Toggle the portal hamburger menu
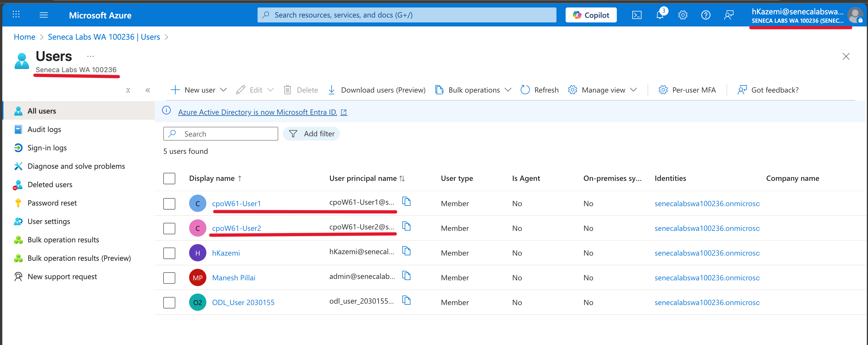 point(43,15)
